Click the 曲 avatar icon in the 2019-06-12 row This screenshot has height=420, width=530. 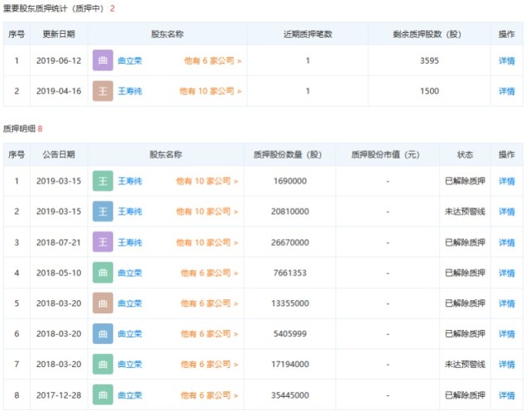tap(103, 60)
